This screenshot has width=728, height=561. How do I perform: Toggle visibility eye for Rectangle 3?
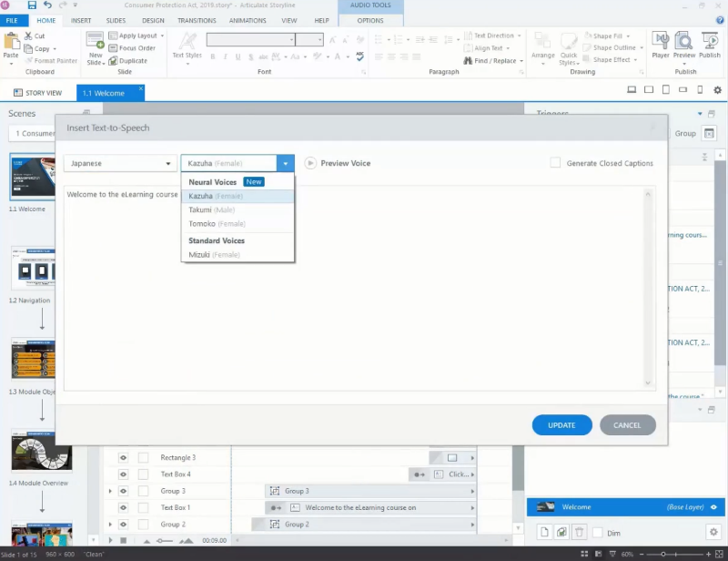tap(123, 458)
